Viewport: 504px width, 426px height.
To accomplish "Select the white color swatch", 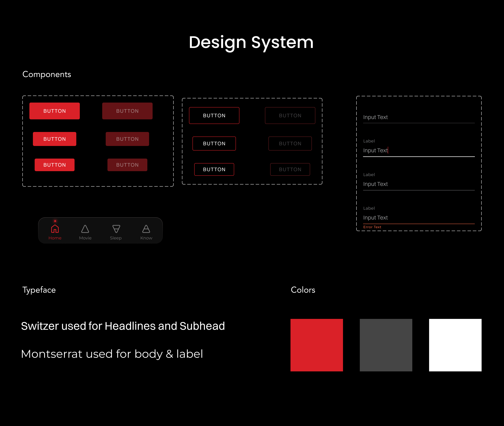I will click(455, 345).
